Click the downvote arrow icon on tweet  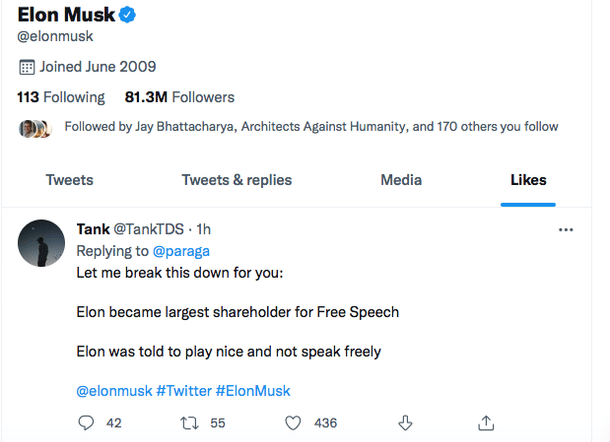tap(406, 423)
